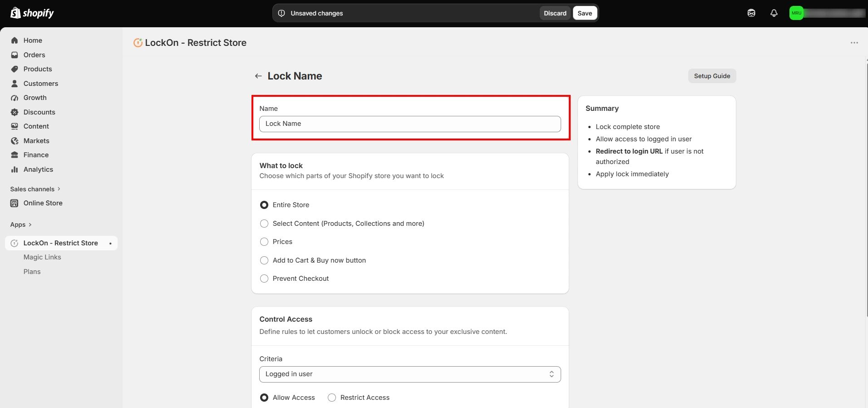This screenshot has width=868, height=408.
Task: Open LockOn - Restrict Store app item
Action: coord(61,243)
